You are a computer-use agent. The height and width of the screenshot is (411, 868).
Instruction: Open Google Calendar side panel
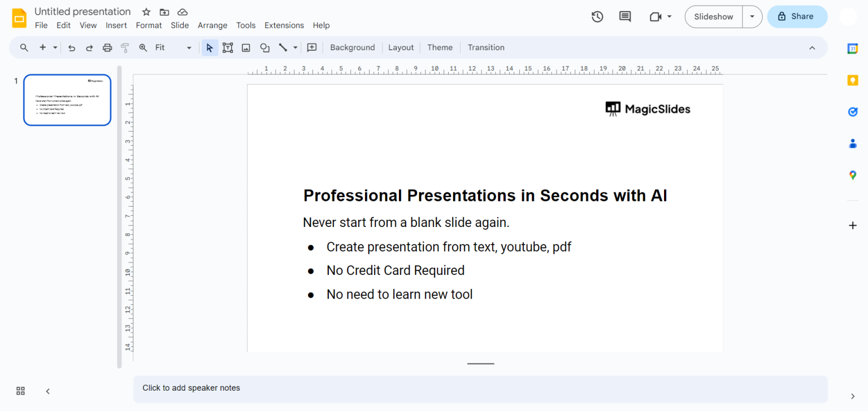click(853, 49)
